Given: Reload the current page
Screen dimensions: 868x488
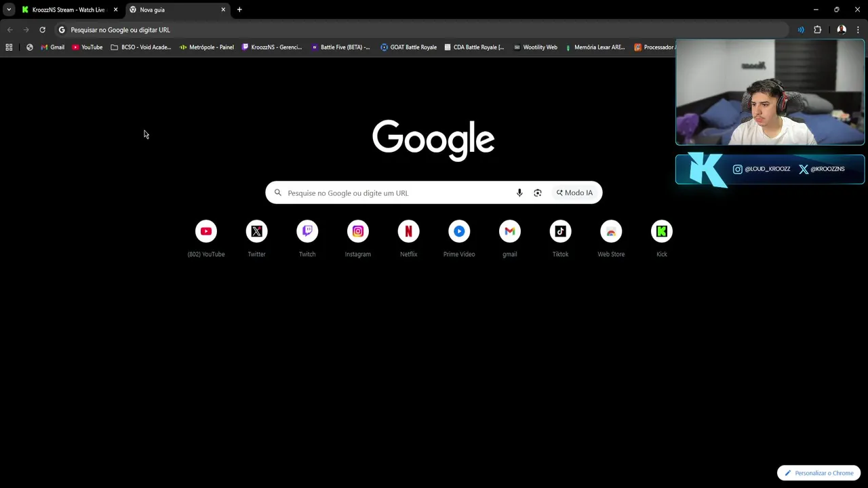Looking at the screenshot, I should [x=42, y=30].
